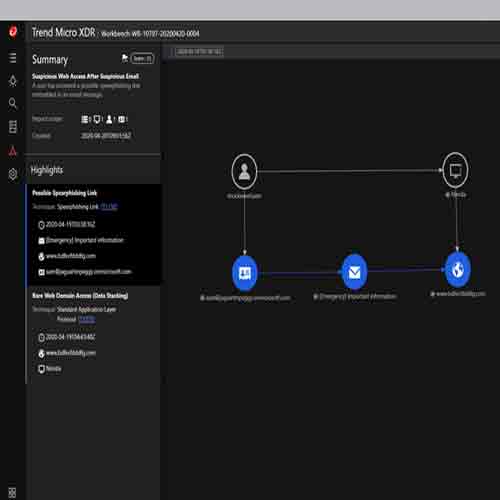
Task: Click the Trend Micro red logo
Action: [x=13, y=32]
